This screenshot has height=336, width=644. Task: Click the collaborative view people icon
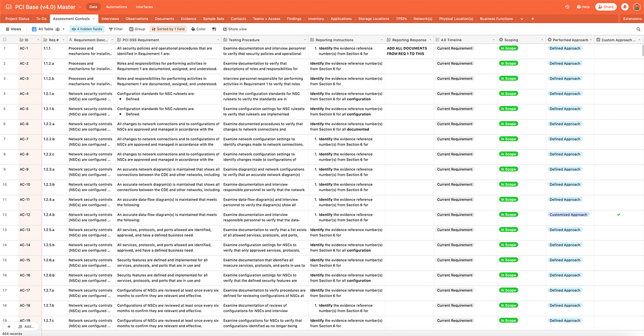tap(57, 29)
